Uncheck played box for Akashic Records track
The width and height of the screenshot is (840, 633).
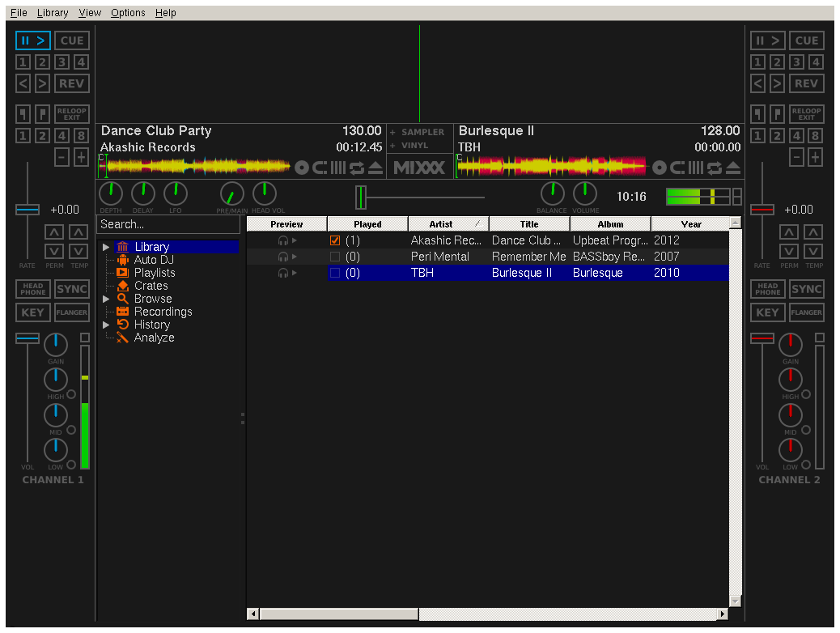point(335,240)
